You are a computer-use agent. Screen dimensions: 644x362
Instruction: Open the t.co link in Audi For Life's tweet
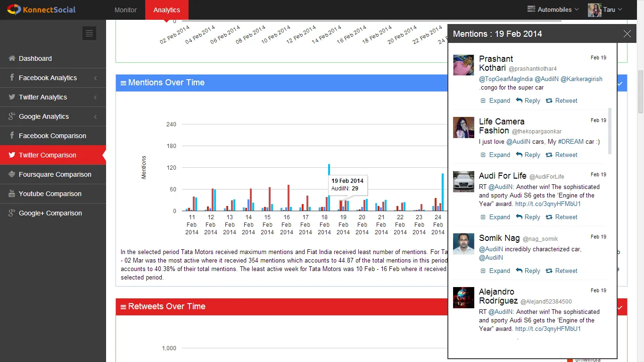click(x=548, y=204)
